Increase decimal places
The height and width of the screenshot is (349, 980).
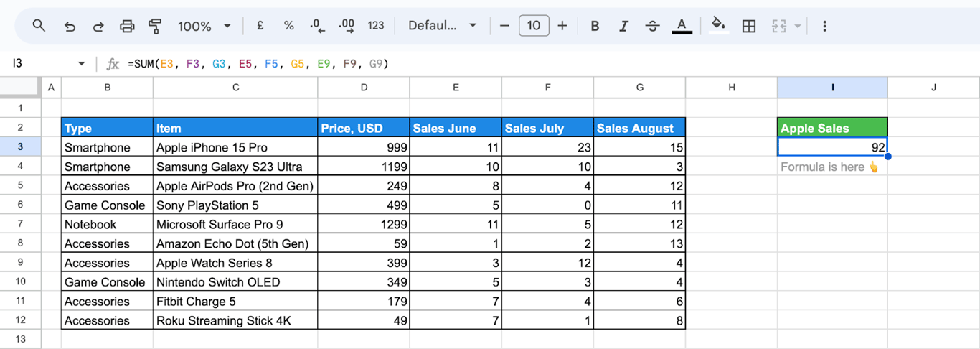point(347,27)
